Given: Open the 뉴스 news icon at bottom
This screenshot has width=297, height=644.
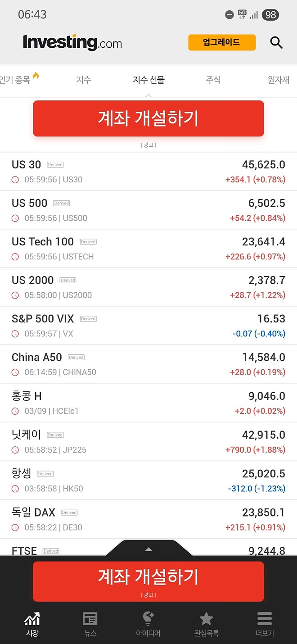Looking at the screenshot, I should (x=90, y=624).
